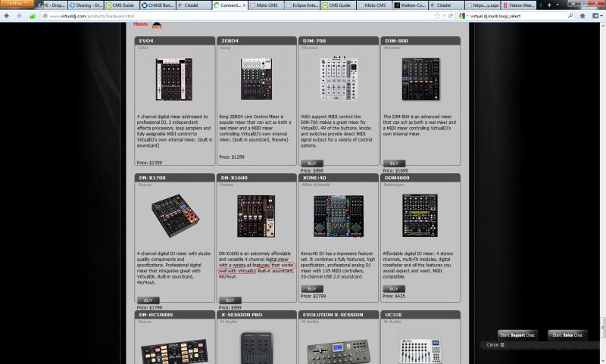Click the BUY button for the DJM-800
This screenshot has width=606, height=364.
point(394,163)
